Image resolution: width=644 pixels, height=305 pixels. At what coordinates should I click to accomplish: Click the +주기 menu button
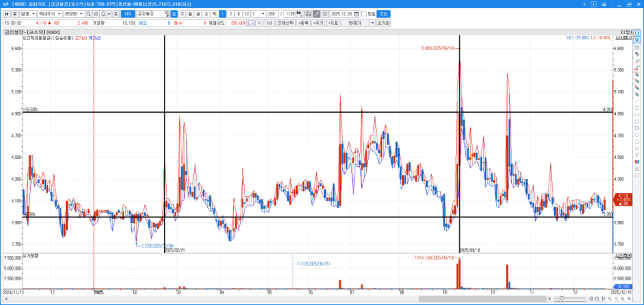click(x=318, y=23)
